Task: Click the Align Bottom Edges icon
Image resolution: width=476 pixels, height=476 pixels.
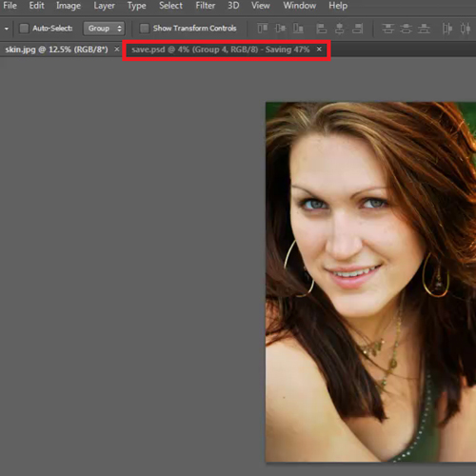Action: pos(298,29)
